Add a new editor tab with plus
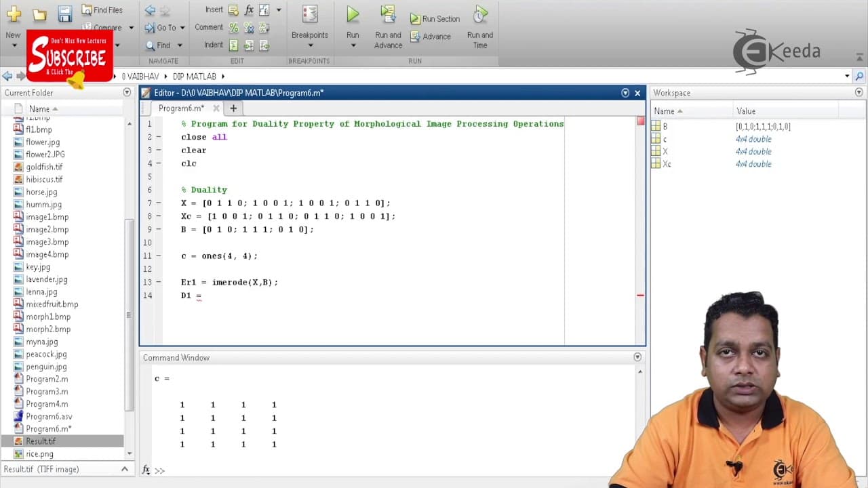Image resolution: width=868 pixels, height=488 pixels. [233, 108]
